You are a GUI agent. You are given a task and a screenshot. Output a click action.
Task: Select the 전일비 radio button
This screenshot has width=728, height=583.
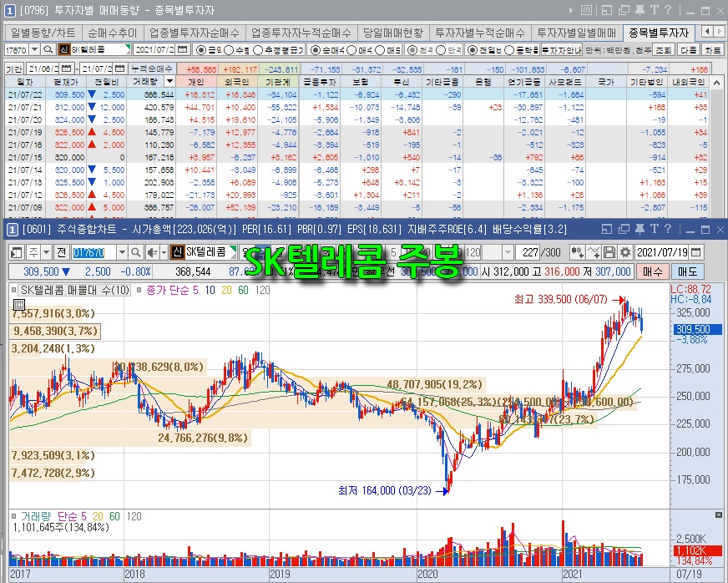(472, 50)
